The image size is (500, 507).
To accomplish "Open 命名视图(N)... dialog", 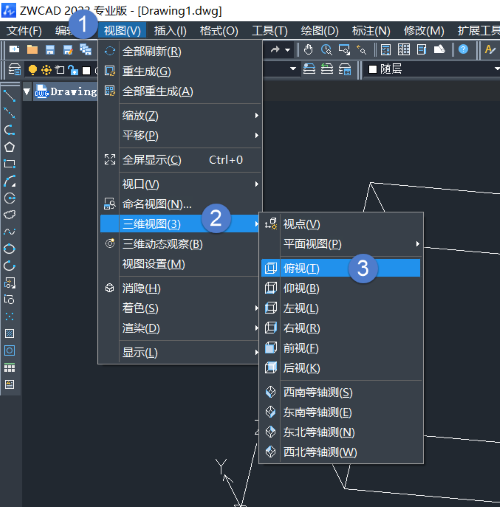I will pos(180,204).
